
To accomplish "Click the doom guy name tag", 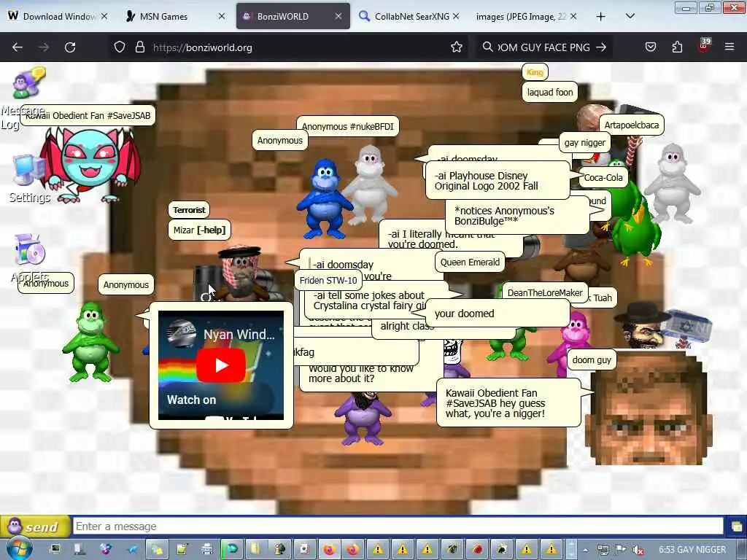I will 592,359.
